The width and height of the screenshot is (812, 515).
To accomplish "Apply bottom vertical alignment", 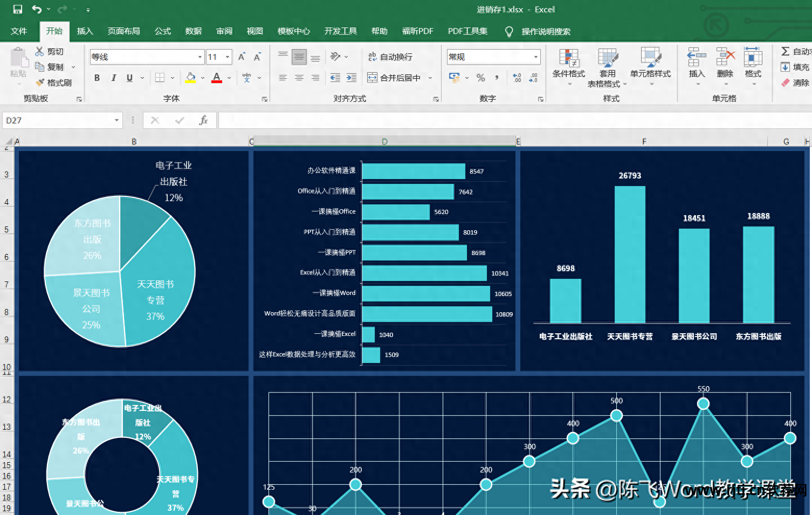I will (x=315, y=57).
